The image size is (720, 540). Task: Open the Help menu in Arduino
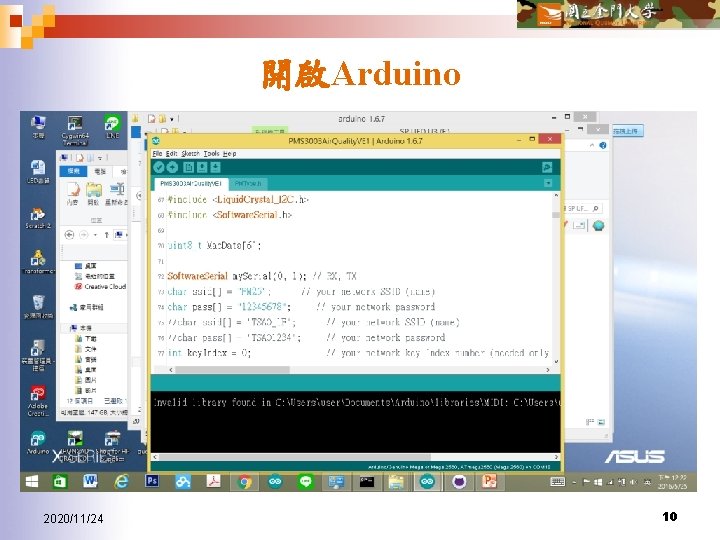click(x=229, y=153)
